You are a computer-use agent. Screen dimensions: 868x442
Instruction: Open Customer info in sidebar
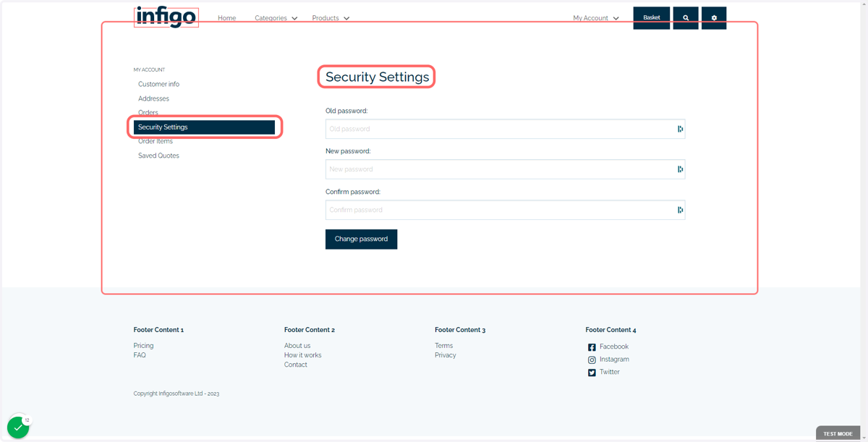pos(158,84)
